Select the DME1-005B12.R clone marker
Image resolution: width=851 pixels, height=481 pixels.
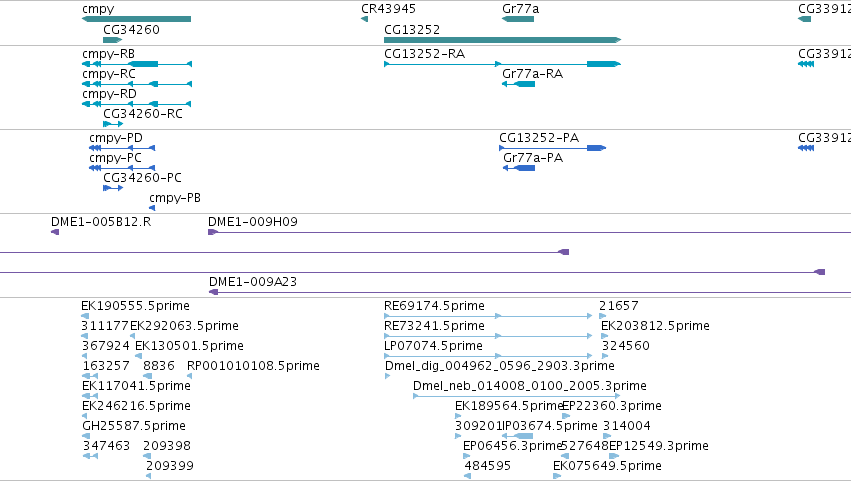(x=55, y=232)
